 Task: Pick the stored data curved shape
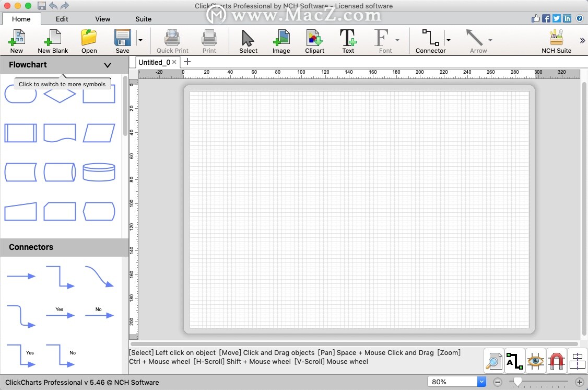pyautogui.click(x=20, y=173)
